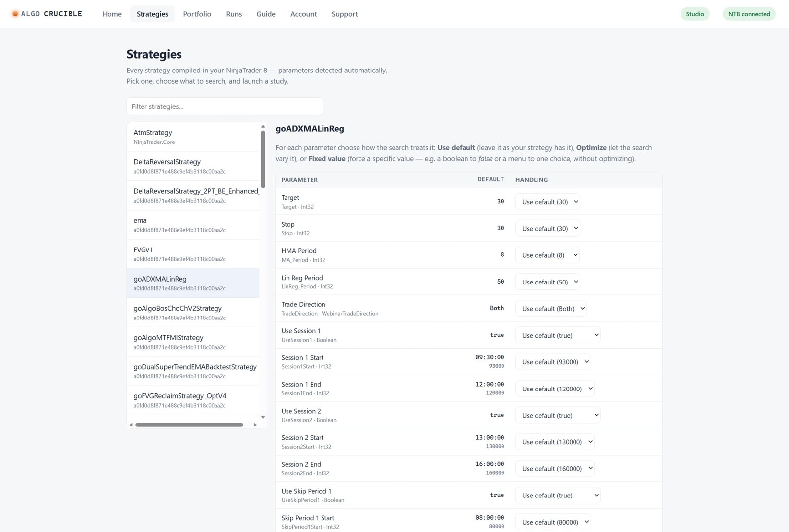
Task: Click the PARAMETER column header
Action: [x=299, y=180]
